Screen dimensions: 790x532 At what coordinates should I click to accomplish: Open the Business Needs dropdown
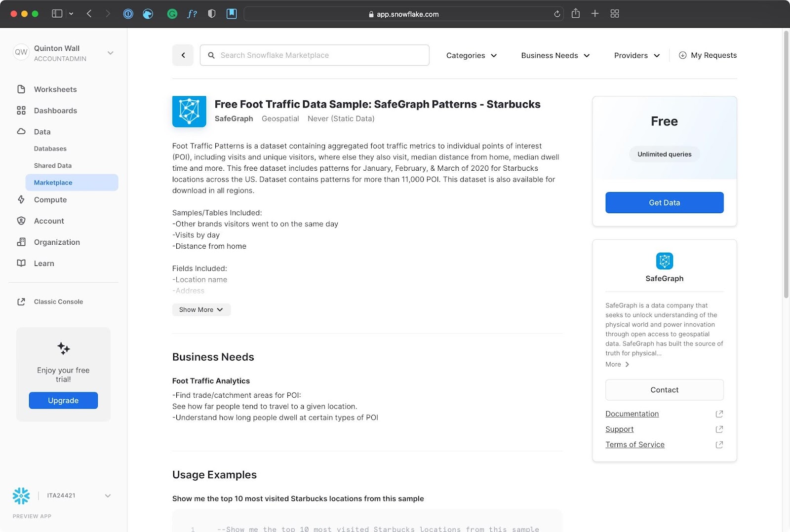tap(555, 56)
